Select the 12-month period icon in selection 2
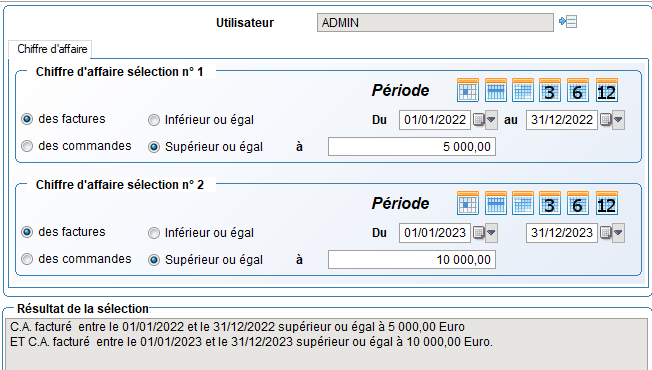 coord(606,203)
